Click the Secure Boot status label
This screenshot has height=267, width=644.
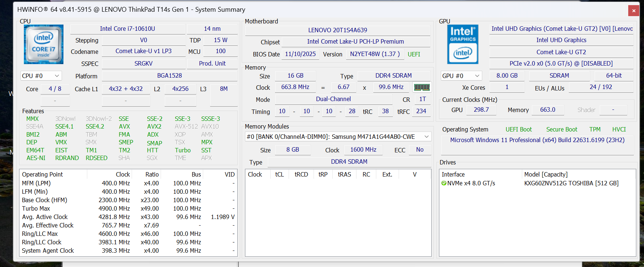coord(561,129)
